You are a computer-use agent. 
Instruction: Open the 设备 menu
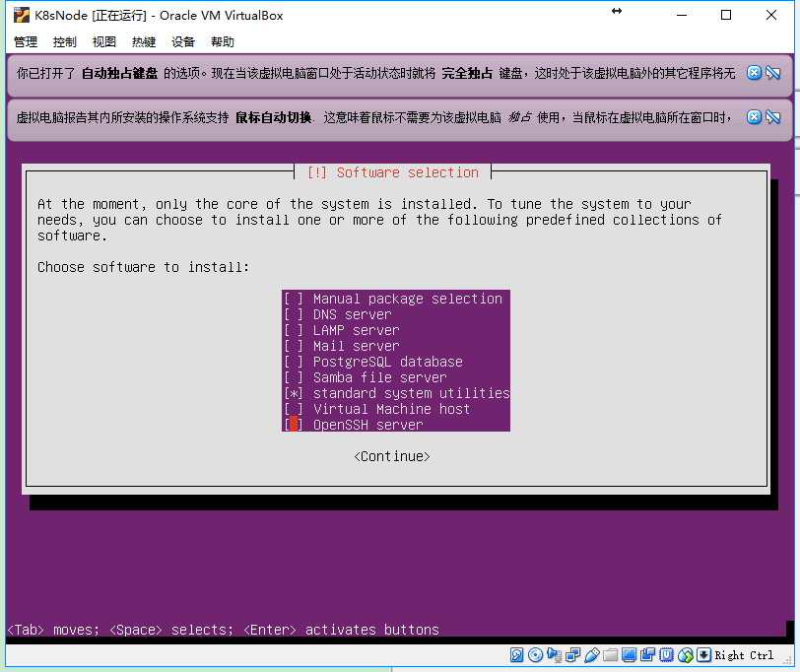pyautogui.click(x=183, y=41)
